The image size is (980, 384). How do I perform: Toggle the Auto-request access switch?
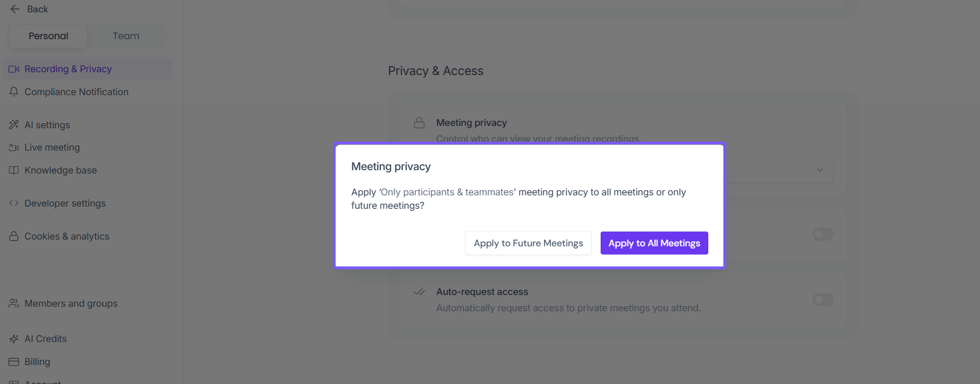[x=823, y=299]
